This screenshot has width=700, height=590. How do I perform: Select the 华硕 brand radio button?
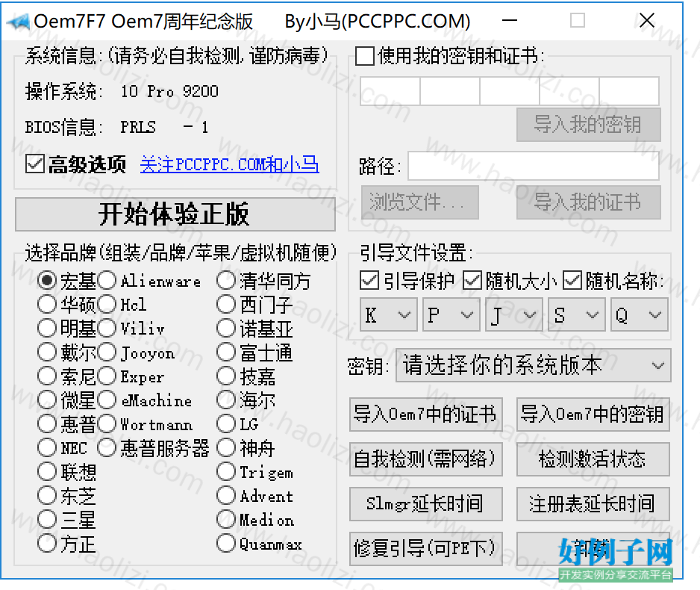47,305
